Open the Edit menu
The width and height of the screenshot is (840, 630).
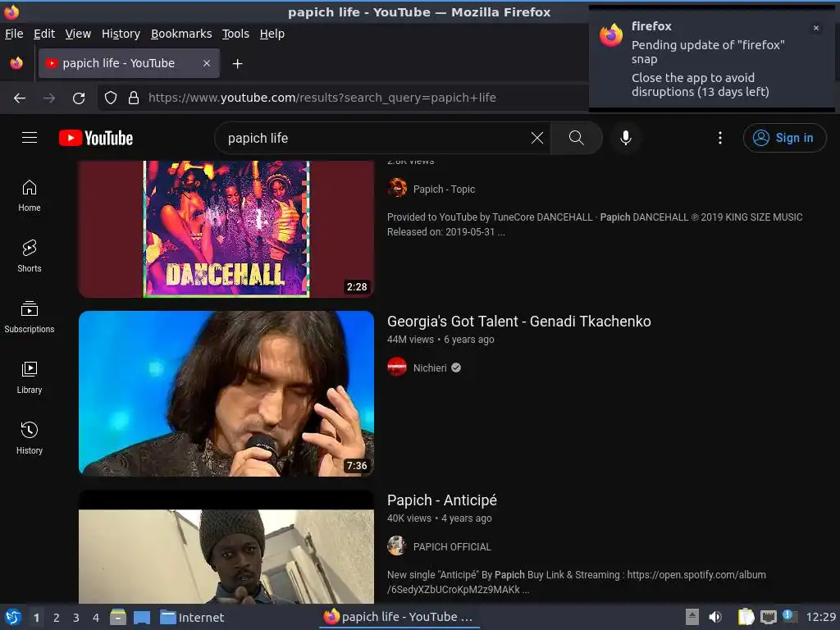pyautogui.click(x=44, y=34)
